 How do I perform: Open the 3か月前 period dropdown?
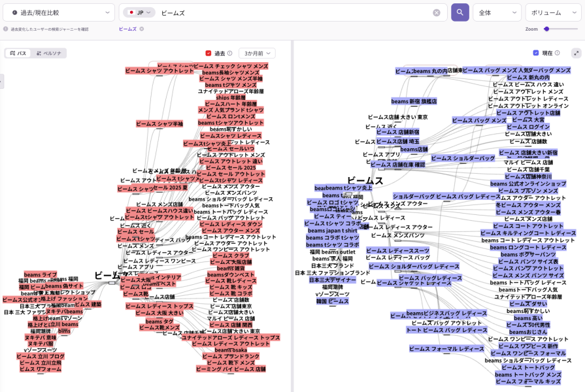[257, 54]
